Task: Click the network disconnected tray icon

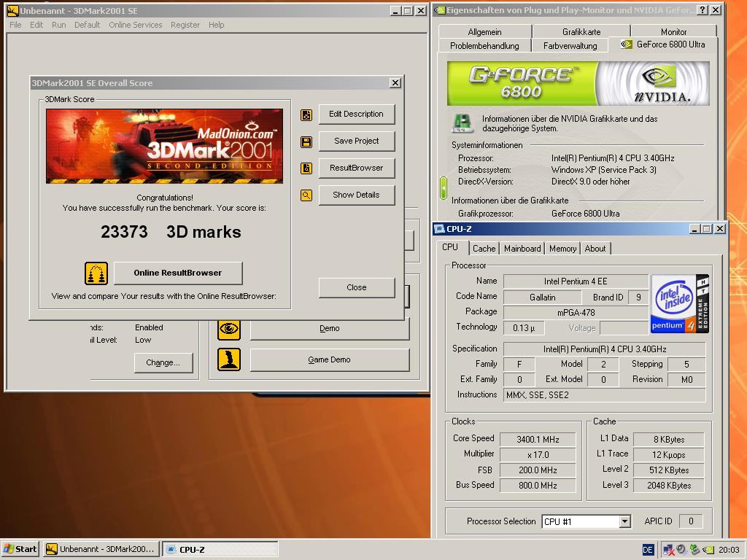Action: tap(668, 550)
